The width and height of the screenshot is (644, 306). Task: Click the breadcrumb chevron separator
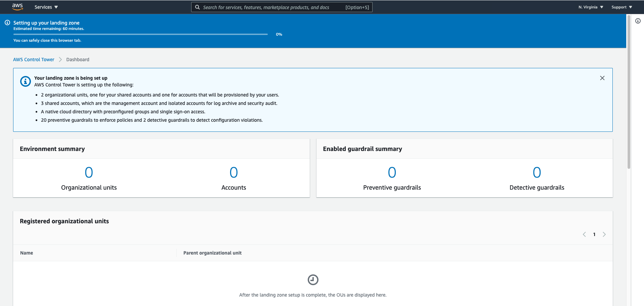pos(60,60)
